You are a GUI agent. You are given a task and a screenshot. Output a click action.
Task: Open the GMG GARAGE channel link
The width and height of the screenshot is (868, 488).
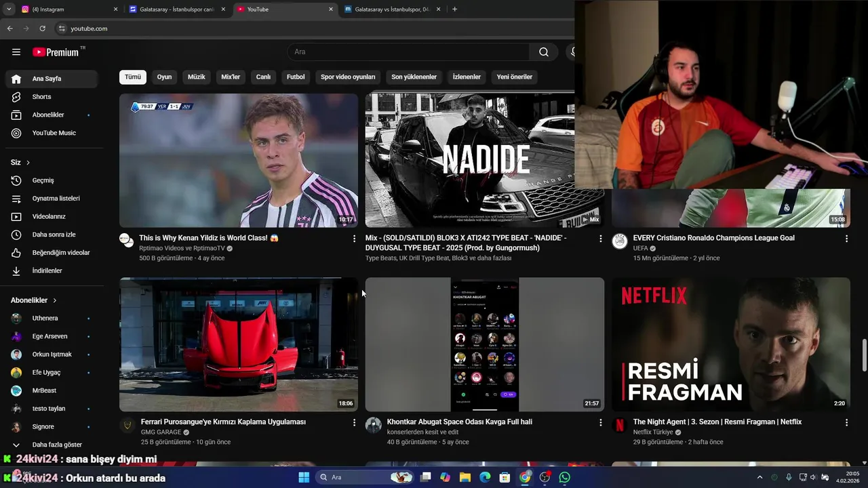point(161,432)
